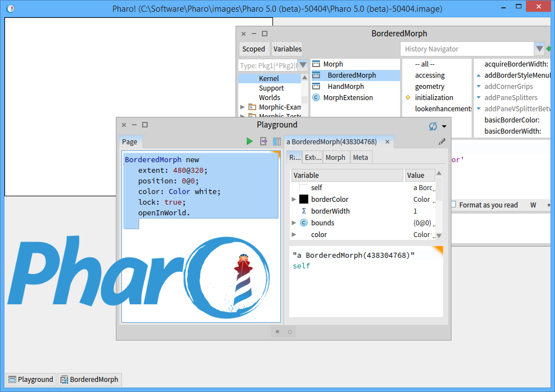555x392 pixels.
Task: Select the basicBorderColor: method
Action: [512, 120]
